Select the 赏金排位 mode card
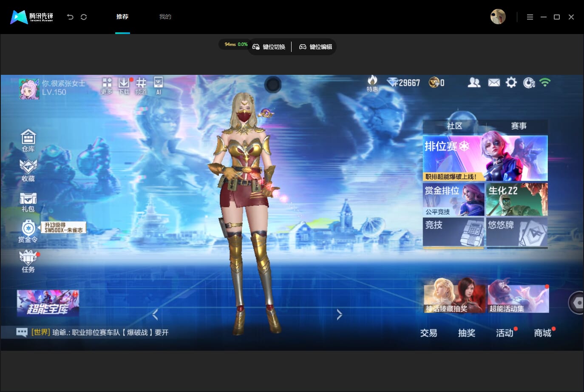Screen dimensions: 584x392 454,199
